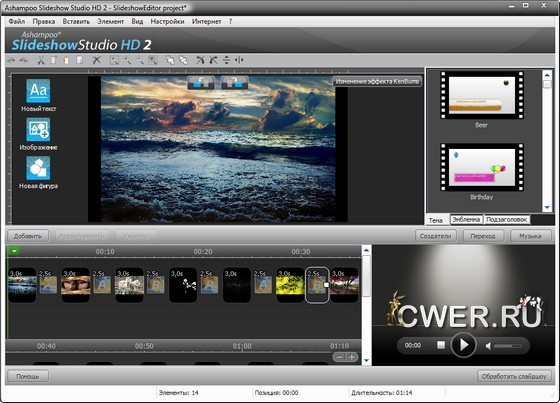Click the Переход button
This screenshot has width=560, height=403.
pos(483,236)
